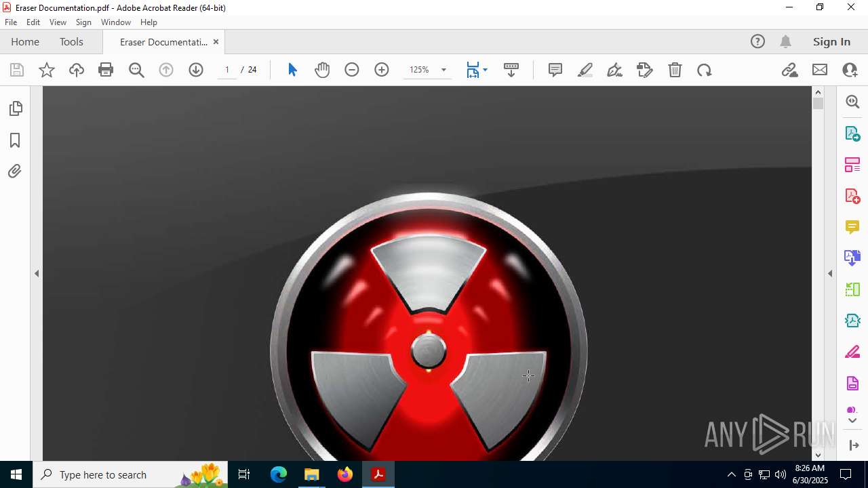Activate the Hand pan tool
868x488 pixels.
322,70
